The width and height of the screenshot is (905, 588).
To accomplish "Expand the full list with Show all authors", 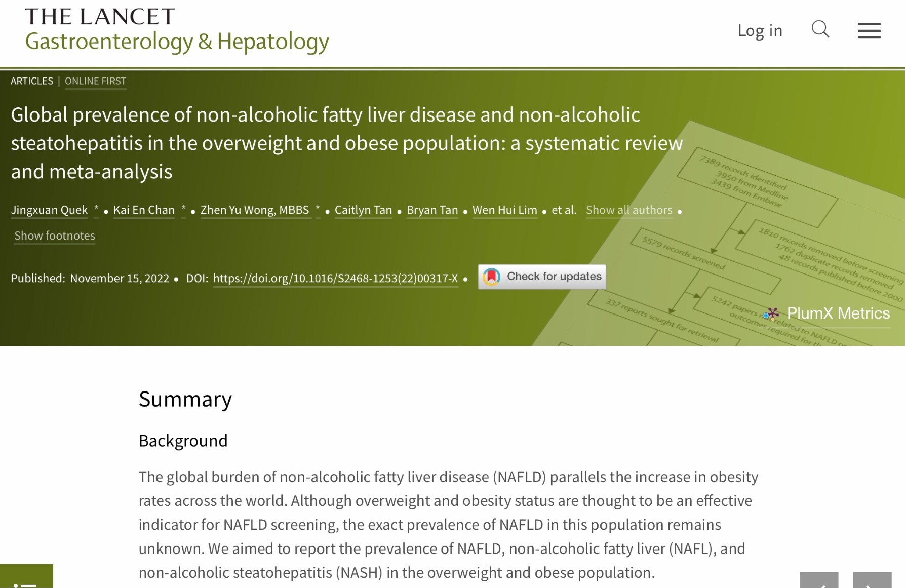I will (629, 210).
